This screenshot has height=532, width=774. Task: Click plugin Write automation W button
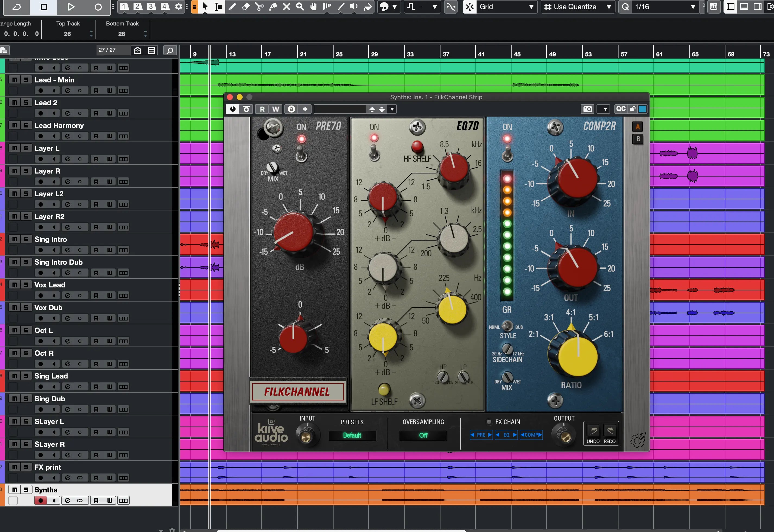(275, 109)
